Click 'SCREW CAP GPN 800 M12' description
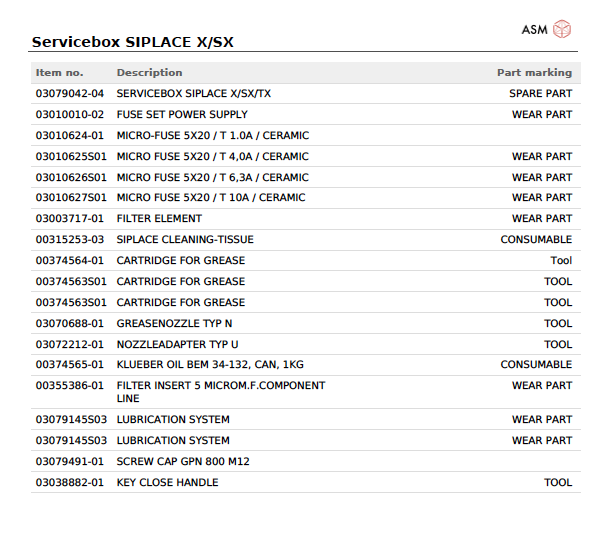The height and width of the screenshot is (547, 605). point(183,462)
